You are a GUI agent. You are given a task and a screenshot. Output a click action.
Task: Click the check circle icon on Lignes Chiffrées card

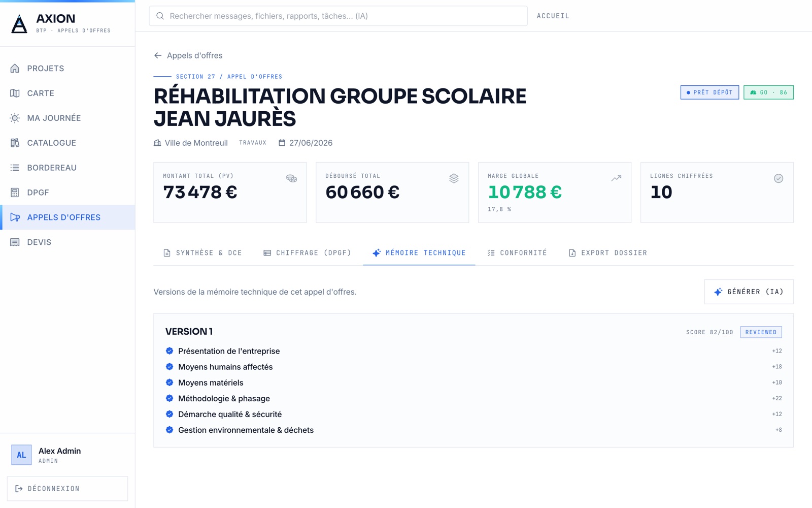click(779, 178)
